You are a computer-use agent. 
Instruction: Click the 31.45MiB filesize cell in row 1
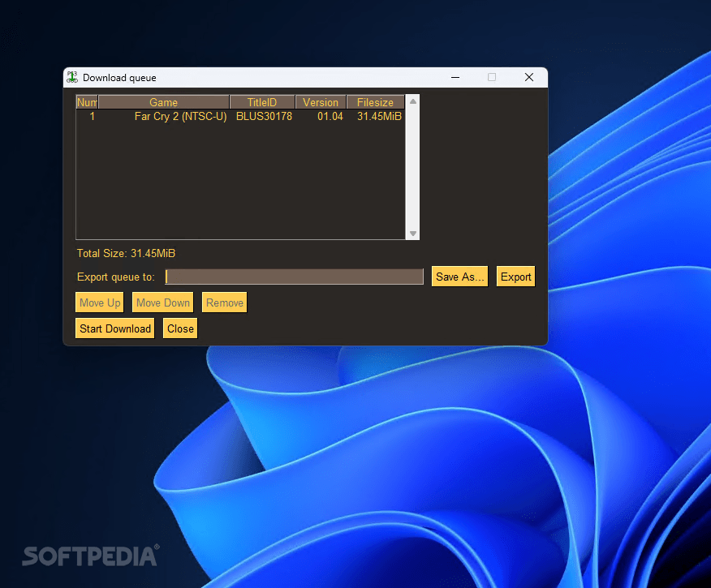tap(379, 117)
